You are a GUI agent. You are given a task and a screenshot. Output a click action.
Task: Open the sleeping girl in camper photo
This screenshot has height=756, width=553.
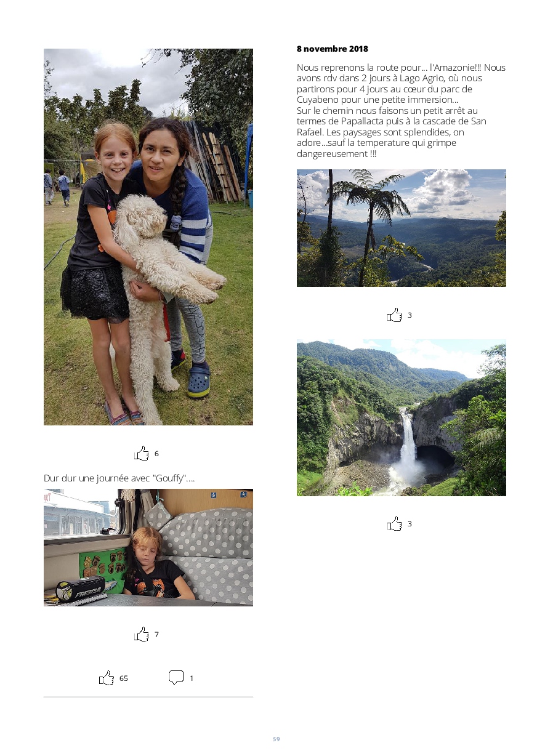coord(148,548)
